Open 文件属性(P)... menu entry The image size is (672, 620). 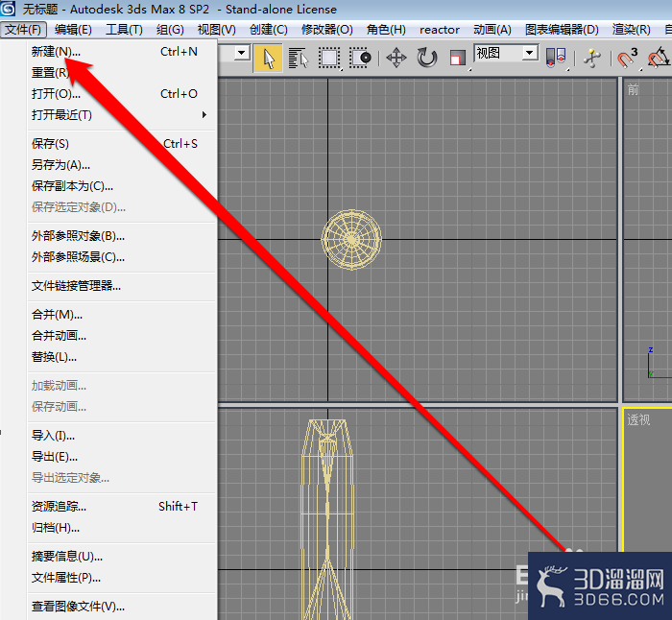(122, 578)
